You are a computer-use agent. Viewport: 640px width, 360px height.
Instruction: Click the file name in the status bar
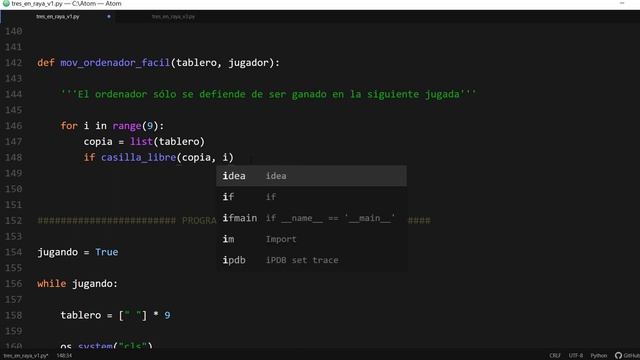pyautogui.click(x=26, y=356)
